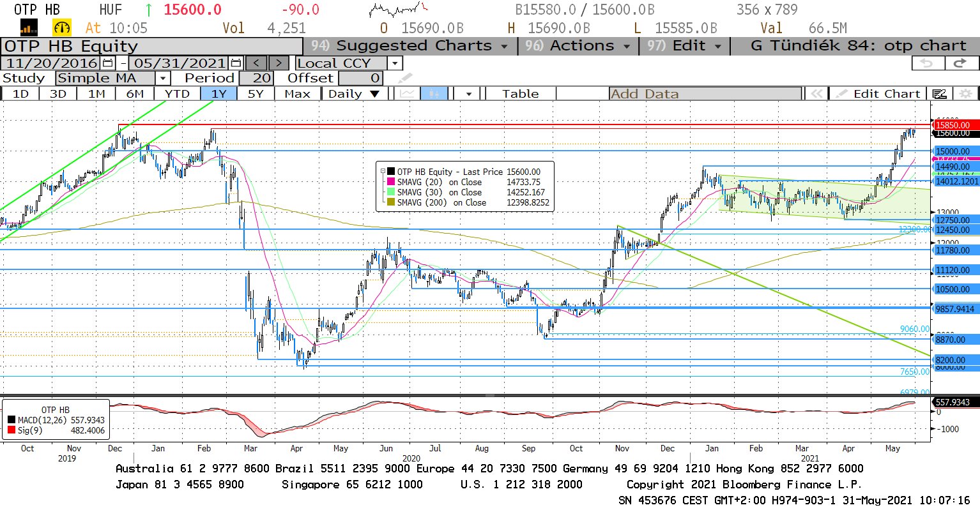Open end date calendar picker
Viewport: 980px width, 519px height.
(x=236, y=63)
